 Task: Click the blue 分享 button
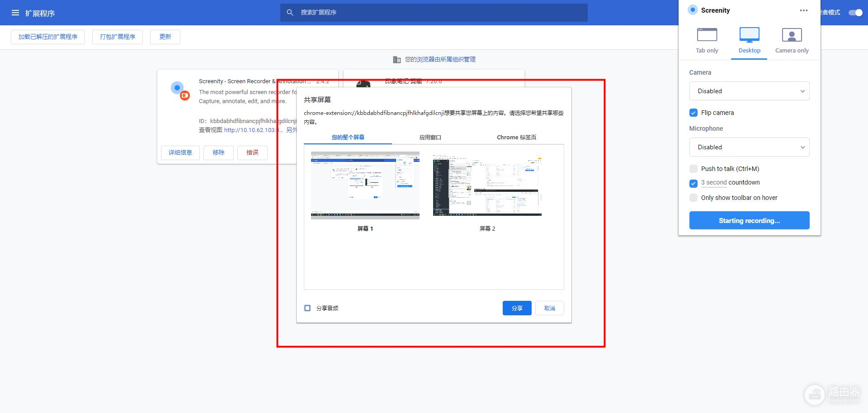[517, 308]
